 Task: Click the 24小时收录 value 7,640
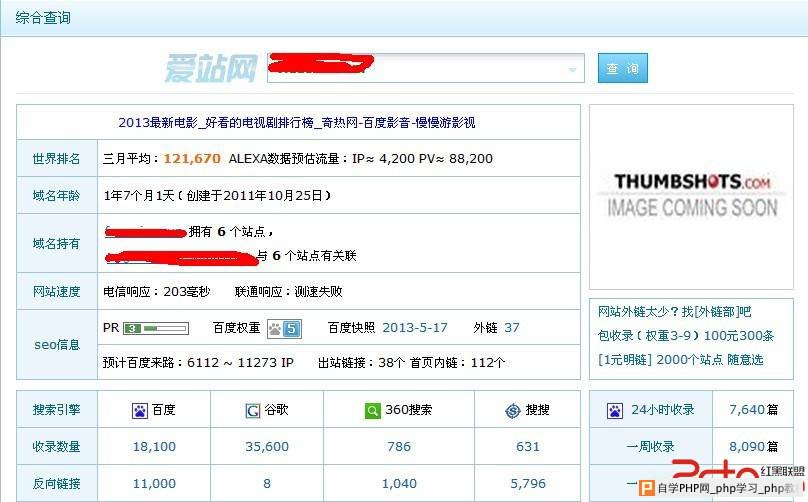point(747,410)
